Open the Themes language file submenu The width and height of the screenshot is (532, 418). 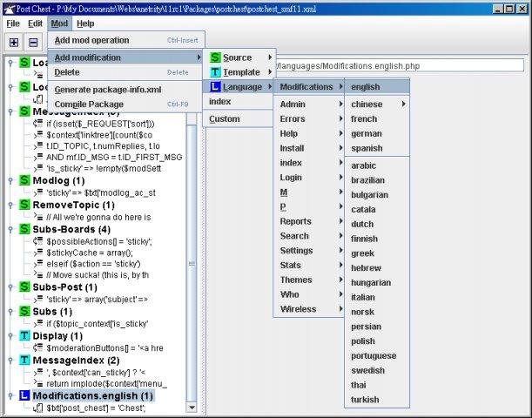[x=309, y=280]
